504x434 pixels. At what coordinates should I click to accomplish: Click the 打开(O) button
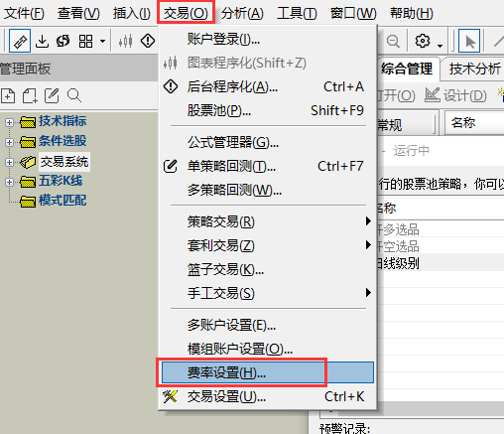point(396,95)
